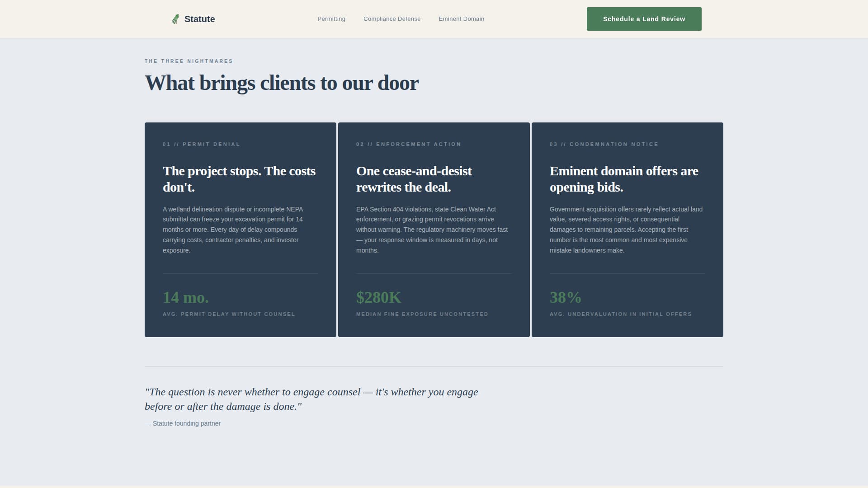Open the Permitting navigation item
868x488 pixels.
[331, 19]
